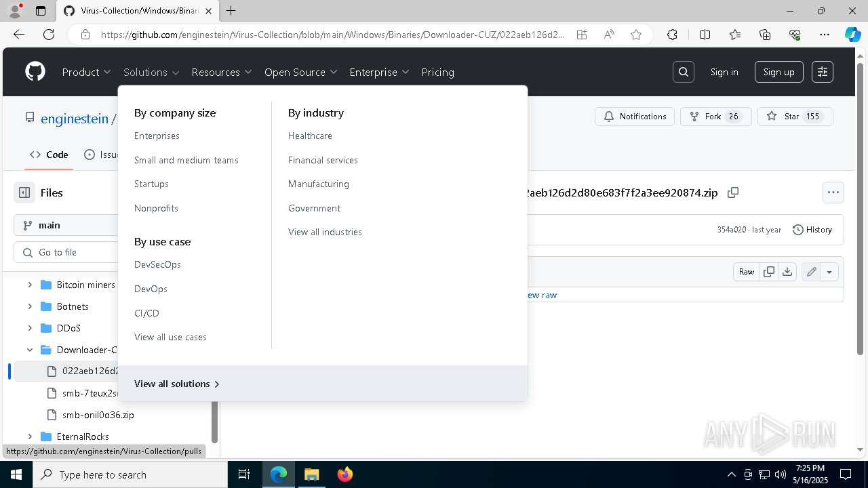Click the Go to file search field
The image size is (868, 488).
(x=66, y=252)
